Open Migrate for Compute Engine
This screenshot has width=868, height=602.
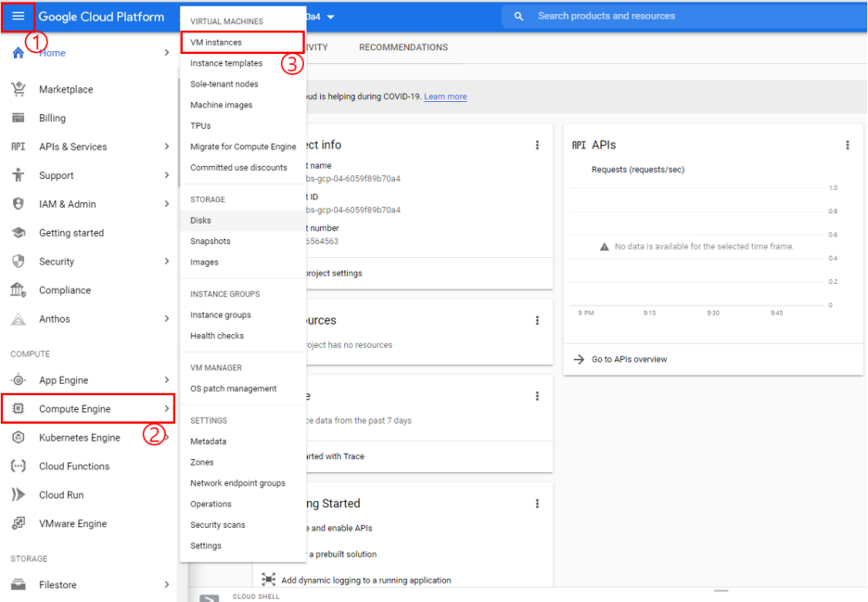(243, 147)
